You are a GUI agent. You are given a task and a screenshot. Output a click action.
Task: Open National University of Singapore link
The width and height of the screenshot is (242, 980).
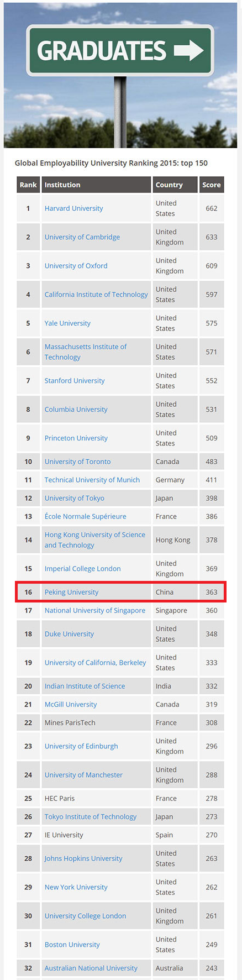tap(95, 610)
